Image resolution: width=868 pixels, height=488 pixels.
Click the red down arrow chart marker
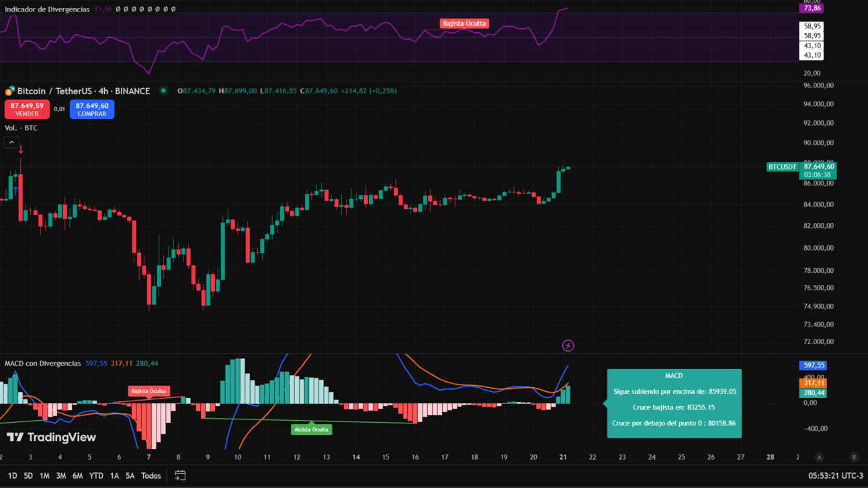tap(21, 149)
